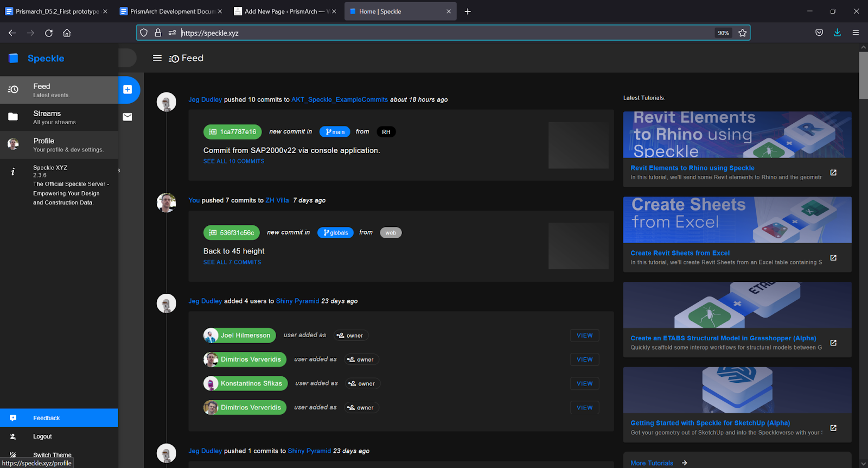This screenshot has height=468, width=868.
Task: Click the Shiny Pyramid link in users-added event
Action: (297, 301)
